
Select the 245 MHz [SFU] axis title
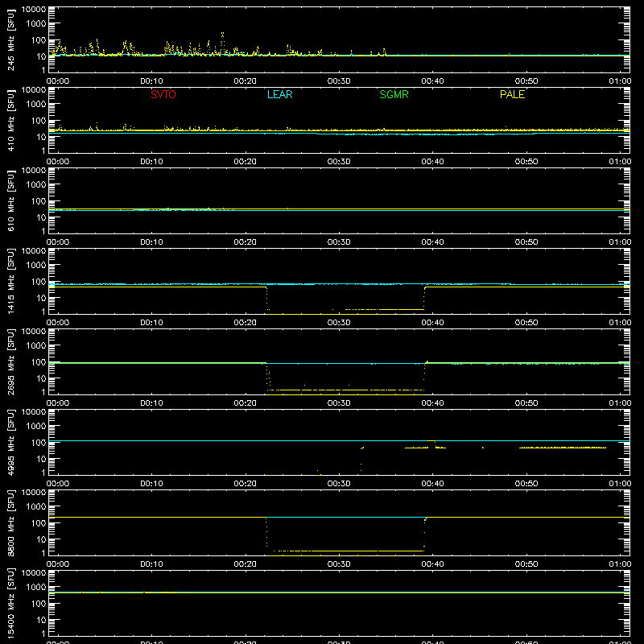[x=11, y=40]
